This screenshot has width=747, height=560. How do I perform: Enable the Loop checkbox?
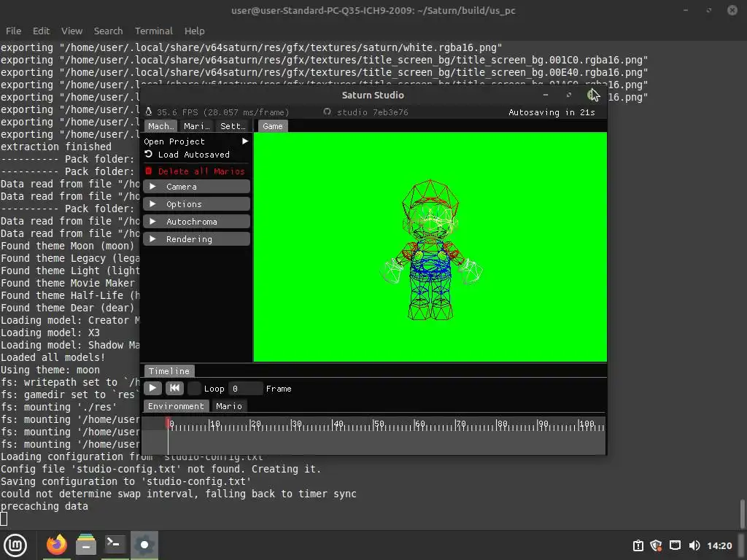pos(194,388)
